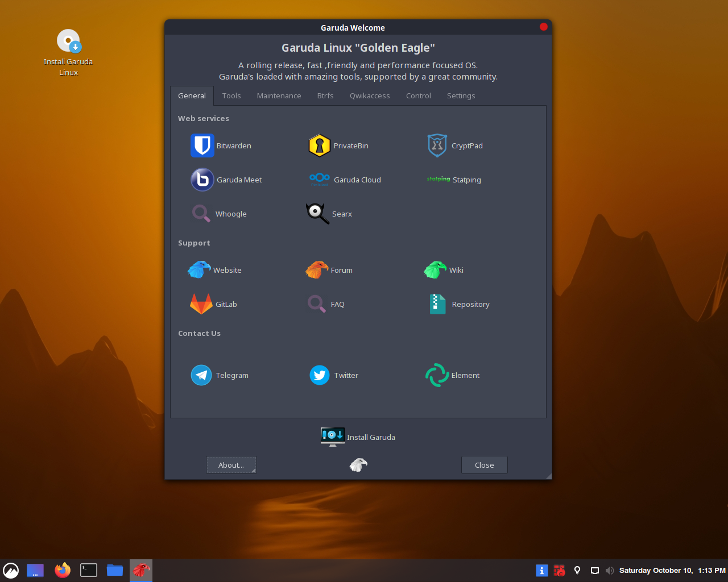Click the Garuda Welcome taskbar entry
Viewport: 728px width, 582px height.
[141, 570]
